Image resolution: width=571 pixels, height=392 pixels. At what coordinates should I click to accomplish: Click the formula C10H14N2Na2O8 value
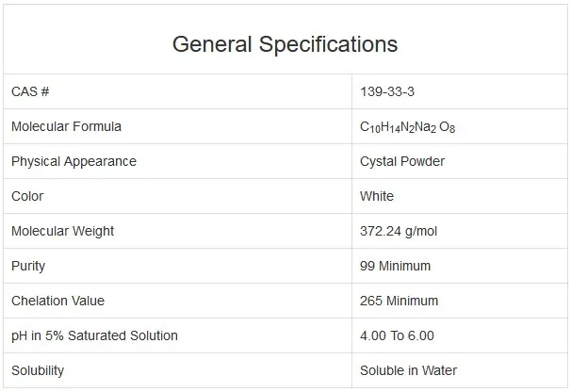(x=409, y=127)
